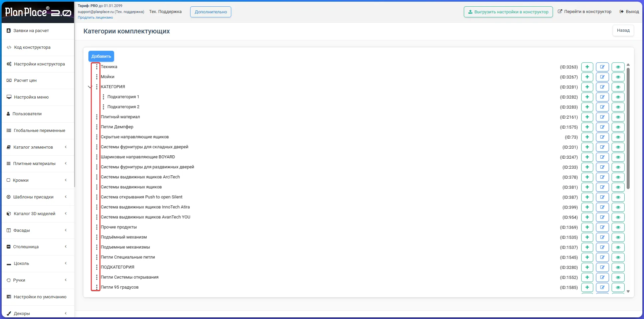Go to Глобальные переменные
Viewport: 644px width, 319px height.
[38, 131]
